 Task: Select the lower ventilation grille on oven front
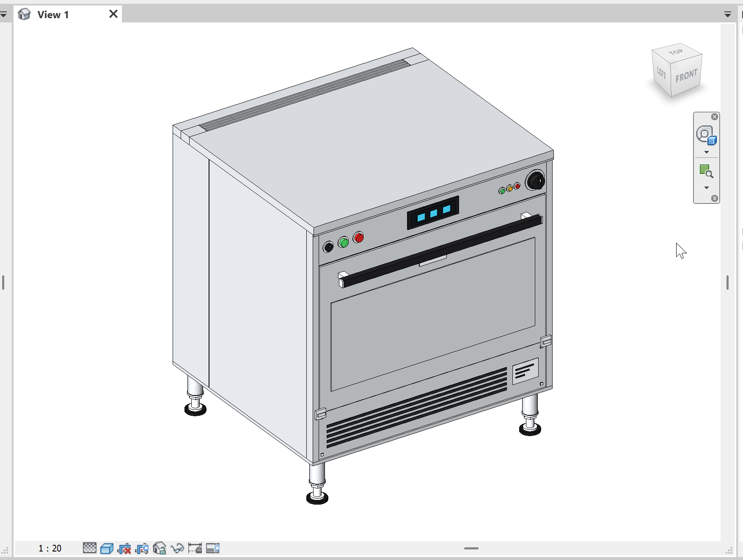[417, 408]
